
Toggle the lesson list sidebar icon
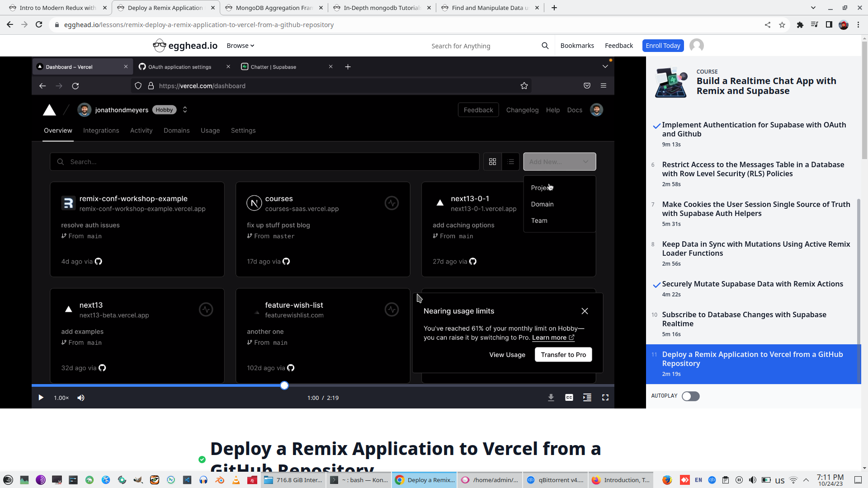pyautogui.click(x=587, y=398)
